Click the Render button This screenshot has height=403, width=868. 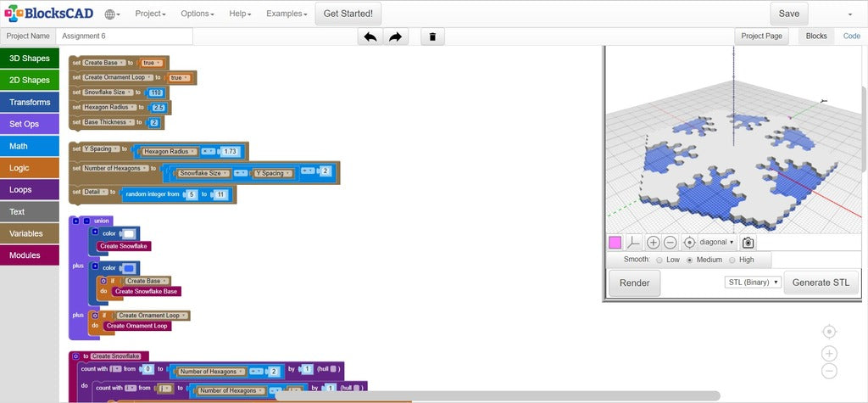634,283
